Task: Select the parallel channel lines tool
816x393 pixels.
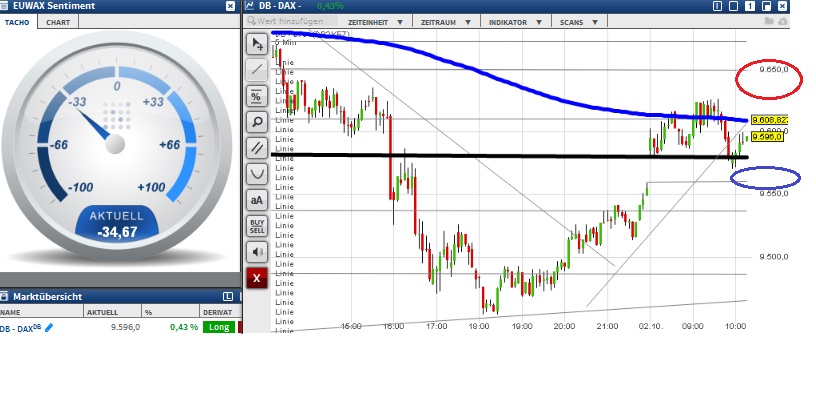Action: (x=257, y=148)
